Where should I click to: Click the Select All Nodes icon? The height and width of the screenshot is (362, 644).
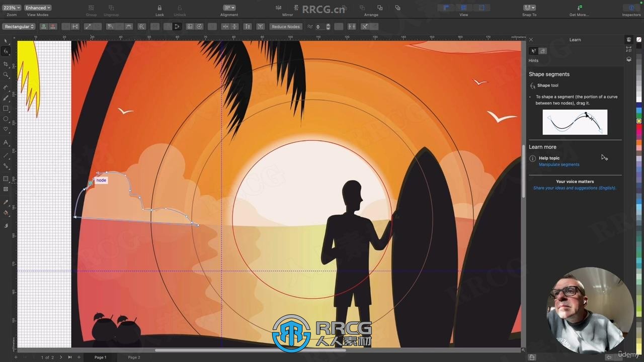tap(260, 27)
